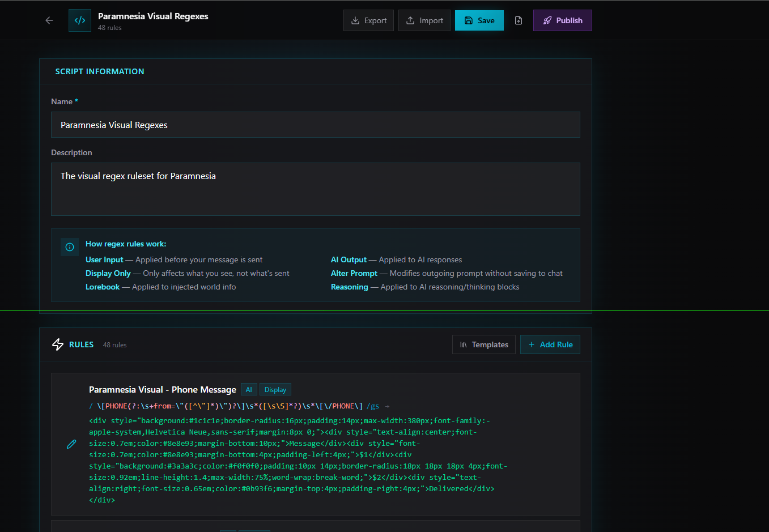Image resolution: width=769 pixels, height=532 pixels.
Task: Add a new rule
Action: click(550, 344)
